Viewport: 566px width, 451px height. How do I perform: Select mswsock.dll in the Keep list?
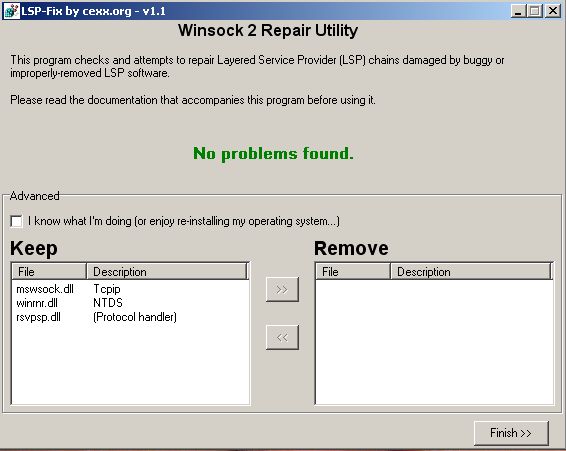coord(45,289)
